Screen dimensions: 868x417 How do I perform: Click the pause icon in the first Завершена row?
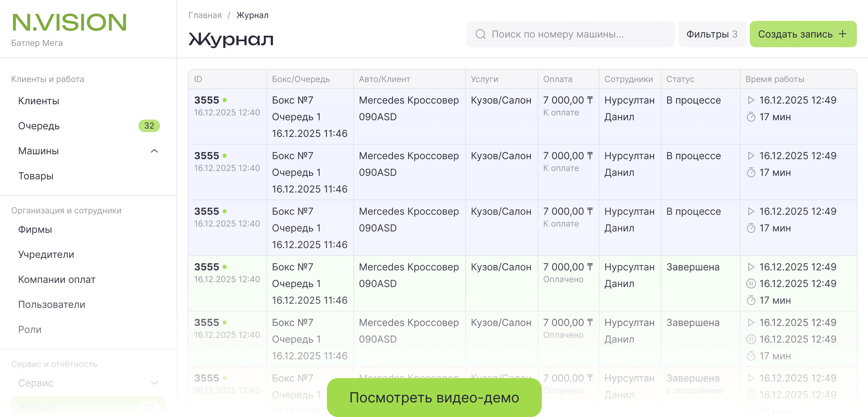[x=751, y=284]
